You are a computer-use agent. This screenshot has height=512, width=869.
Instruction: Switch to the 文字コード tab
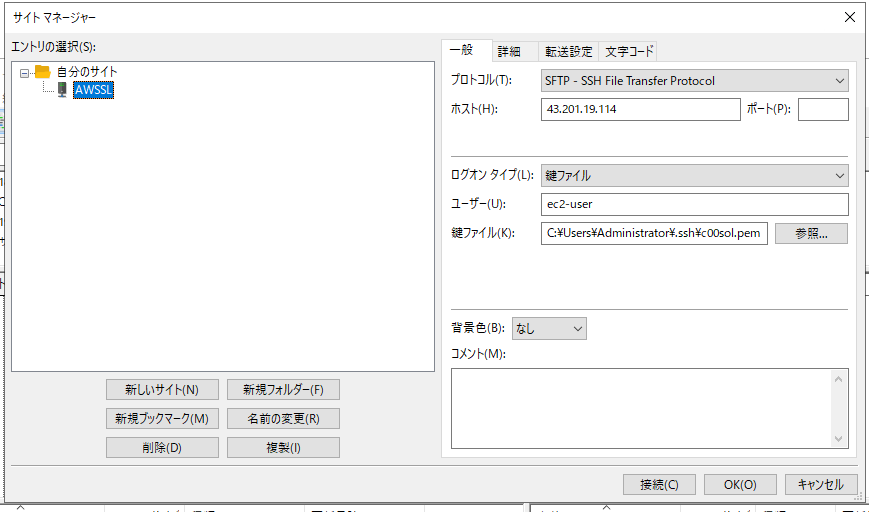click(629, 52)
